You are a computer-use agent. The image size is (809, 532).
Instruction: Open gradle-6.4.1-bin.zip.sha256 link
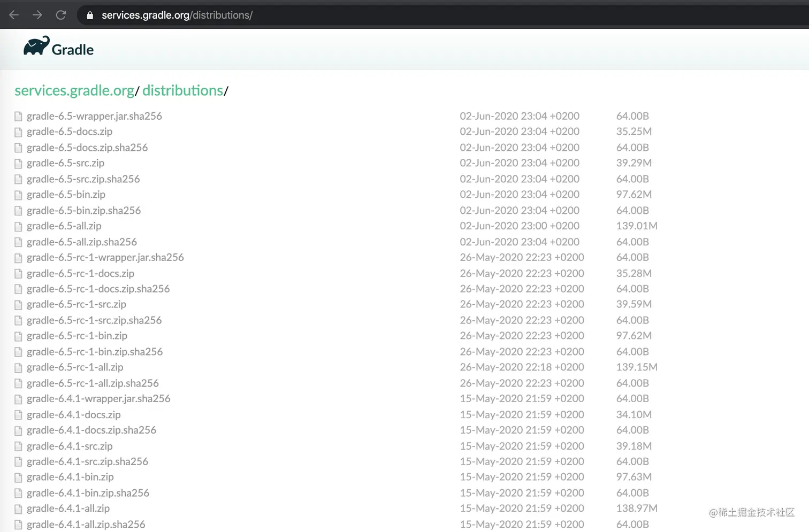(88, 493)
